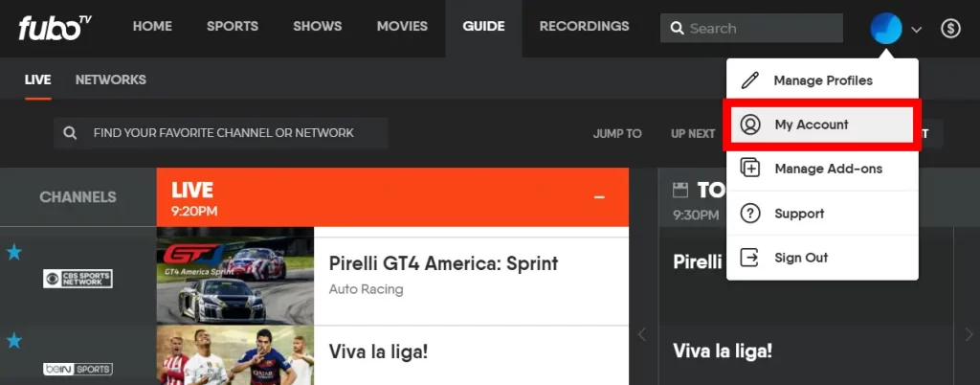980x385 pixels.
Task: Click the 9:30PM schedule time label
Action: 696,215
